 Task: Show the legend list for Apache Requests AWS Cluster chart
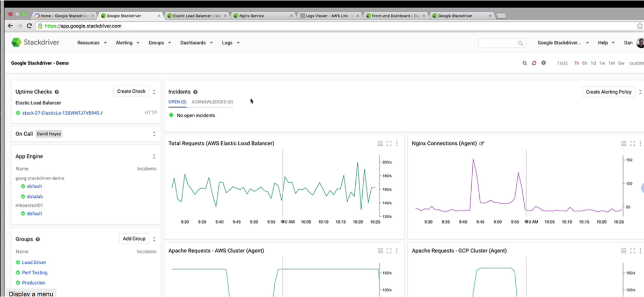tap(380, 250)
